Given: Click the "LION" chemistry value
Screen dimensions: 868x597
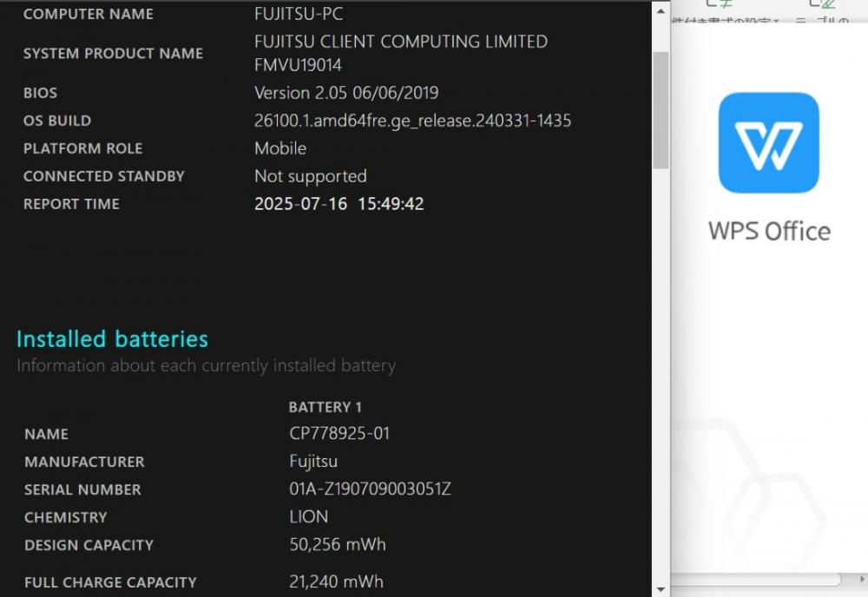Looking at the screenshot, I should (x=308, y=517).
